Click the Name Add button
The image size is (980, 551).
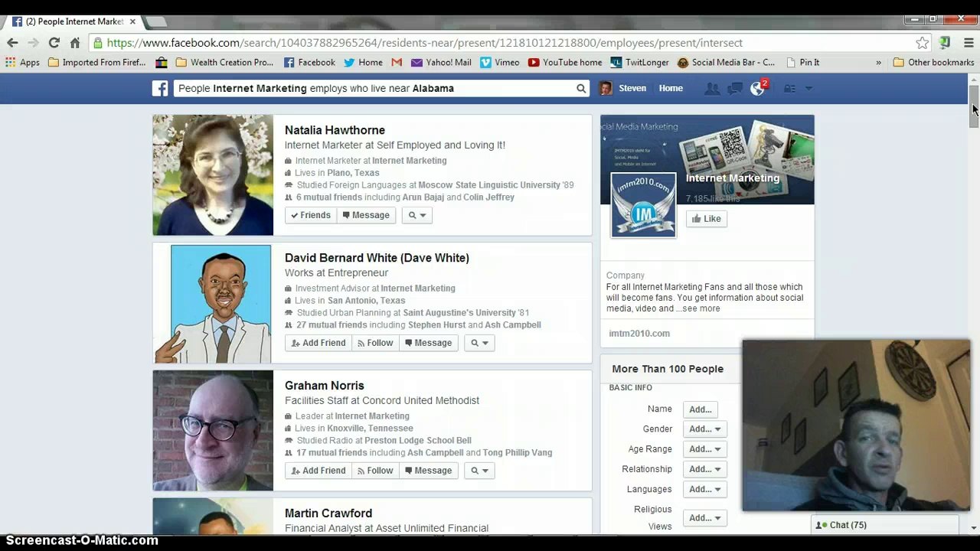coord(700,409)
